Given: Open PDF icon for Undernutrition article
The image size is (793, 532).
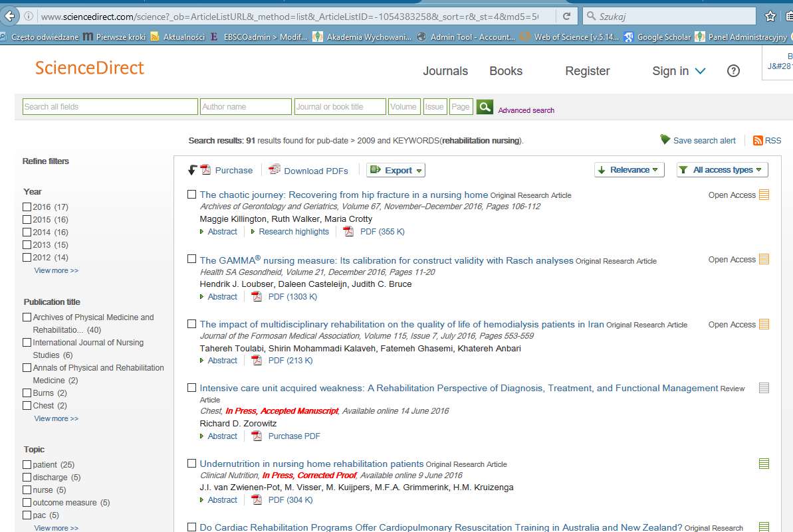Looking at the screenshot, I should [x=257, y=499].
